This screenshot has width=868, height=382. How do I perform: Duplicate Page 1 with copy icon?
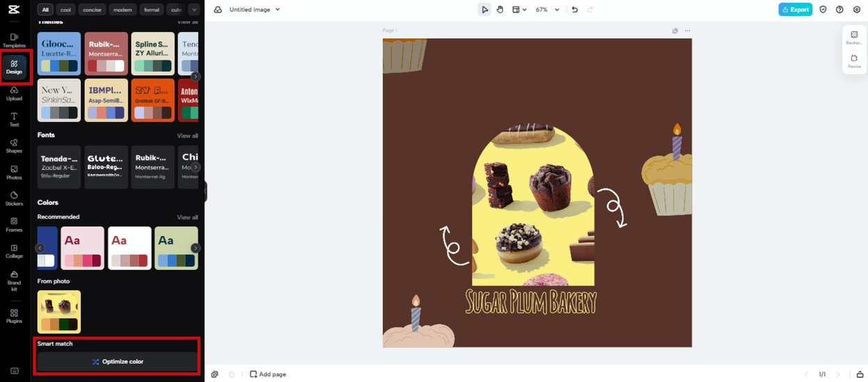pyautogui.click(x=675, y=31)
